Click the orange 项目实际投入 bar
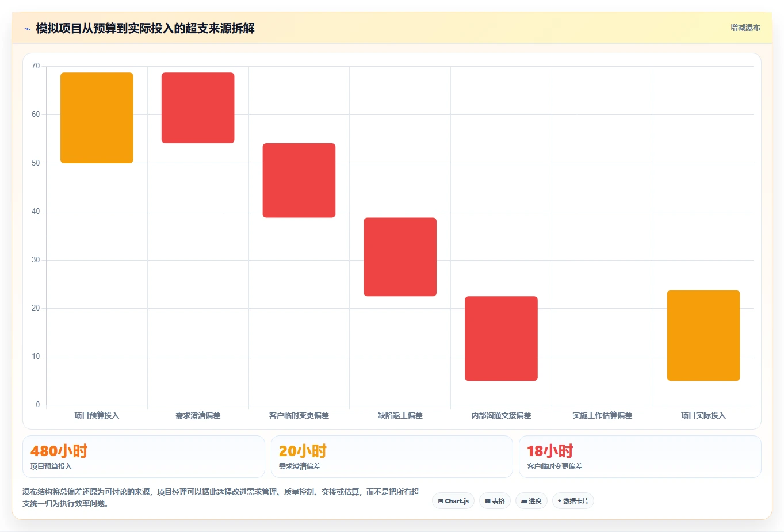Viewport: 784px width, 532px height. 703,336
